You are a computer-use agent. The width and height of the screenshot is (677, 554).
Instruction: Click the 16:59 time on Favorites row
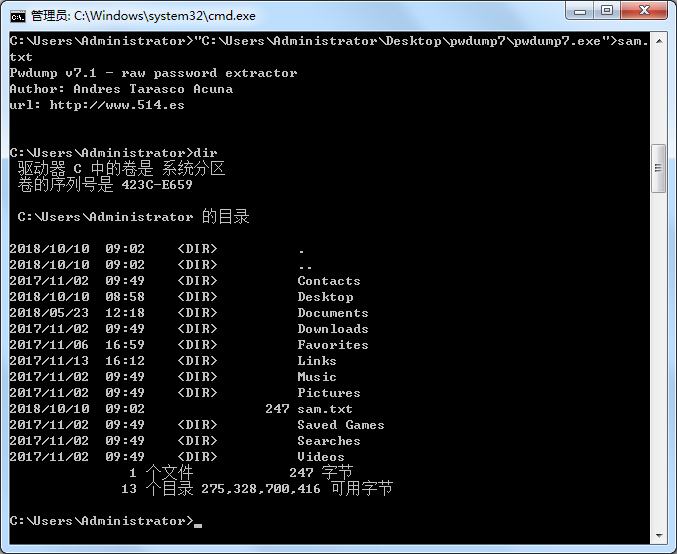click(125, 345)
